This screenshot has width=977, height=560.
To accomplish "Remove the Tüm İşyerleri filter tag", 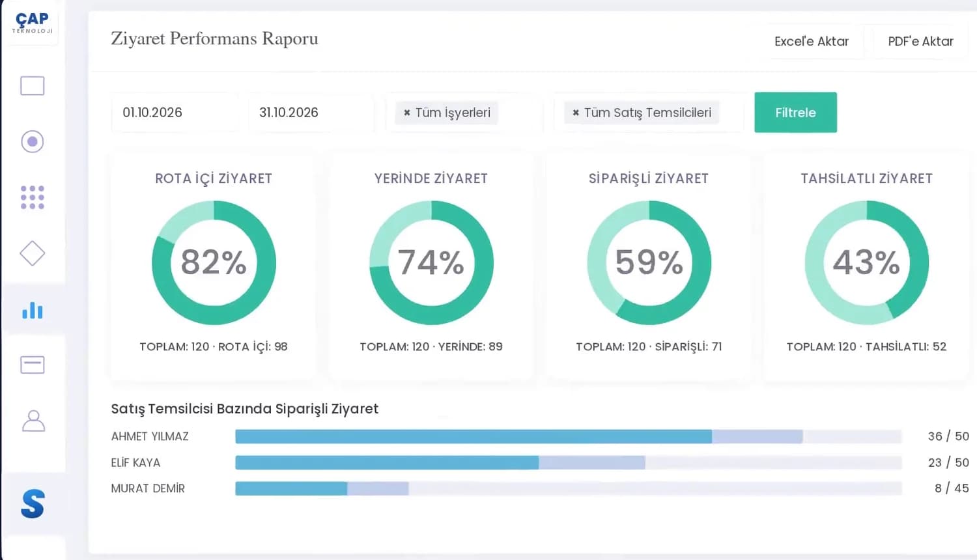I will 407,113.
